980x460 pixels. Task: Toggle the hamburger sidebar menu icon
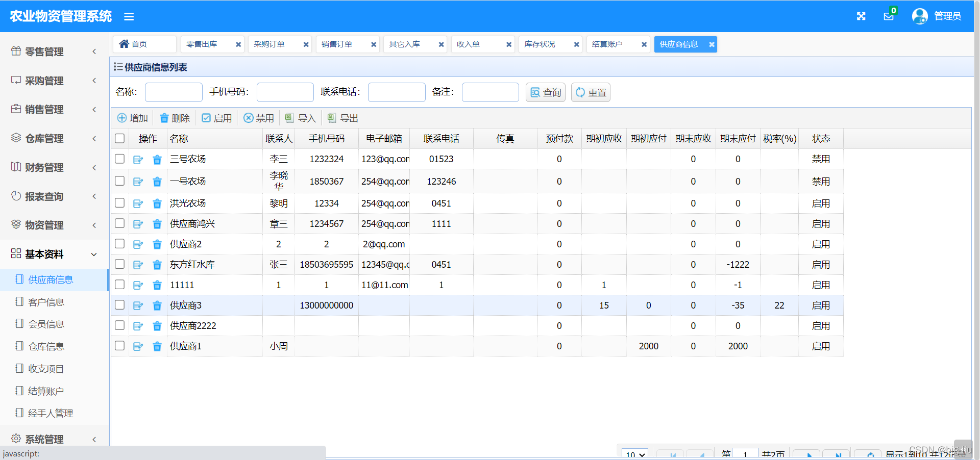tap(129, 17)
